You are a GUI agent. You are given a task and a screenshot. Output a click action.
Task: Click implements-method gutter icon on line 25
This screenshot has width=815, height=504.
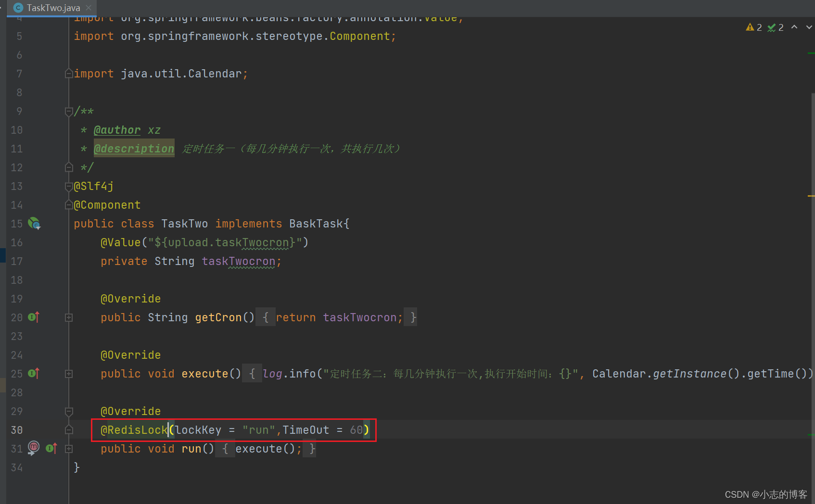(x=34, y=373)
